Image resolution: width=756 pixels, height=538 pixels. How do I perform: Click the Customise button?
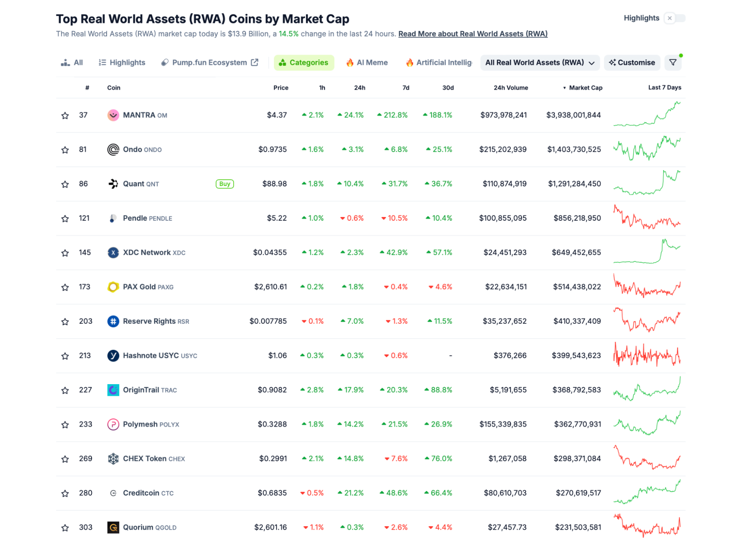632,62
